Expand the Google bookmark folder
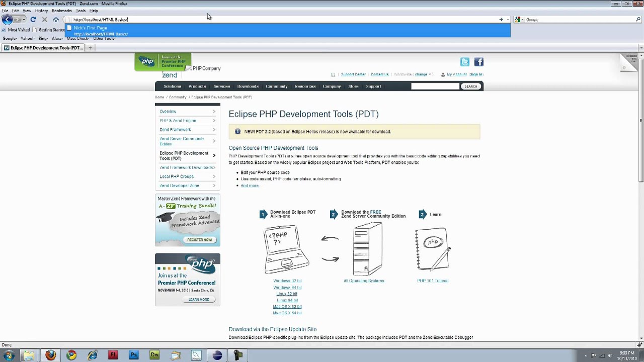This screenshot has width=644, height=362. click(10, 39)
